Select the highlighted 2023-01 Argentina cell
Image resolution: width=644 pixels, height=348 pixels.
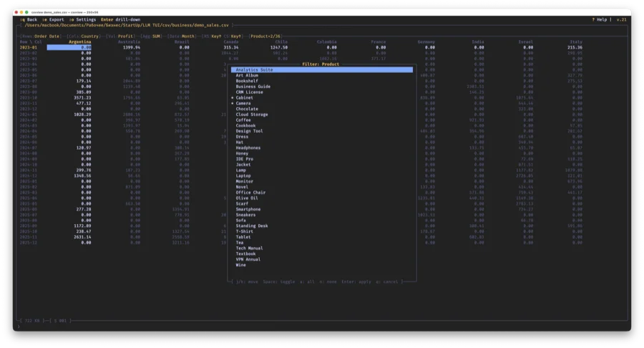coord(79,47)
